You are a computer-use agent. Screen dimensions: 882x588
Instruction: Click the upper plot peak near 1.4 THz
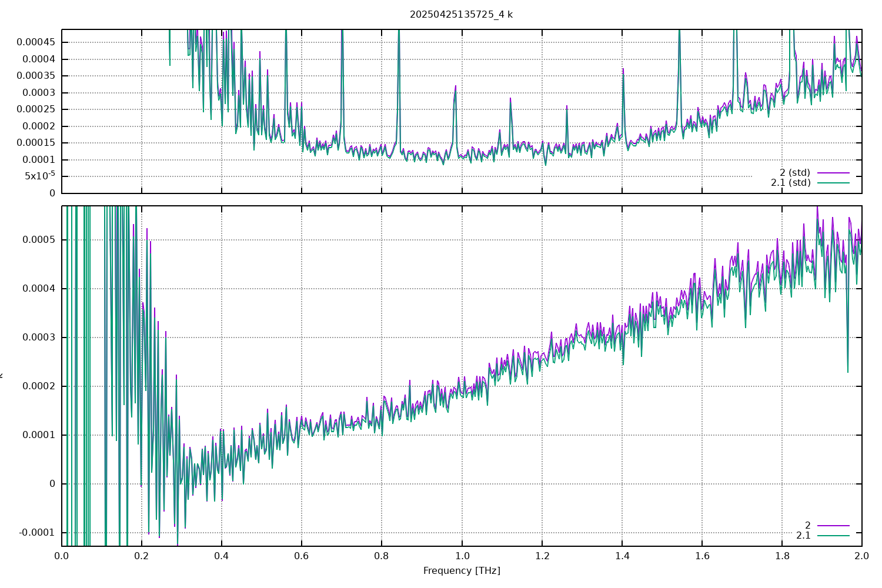click(x=623, y=69)
